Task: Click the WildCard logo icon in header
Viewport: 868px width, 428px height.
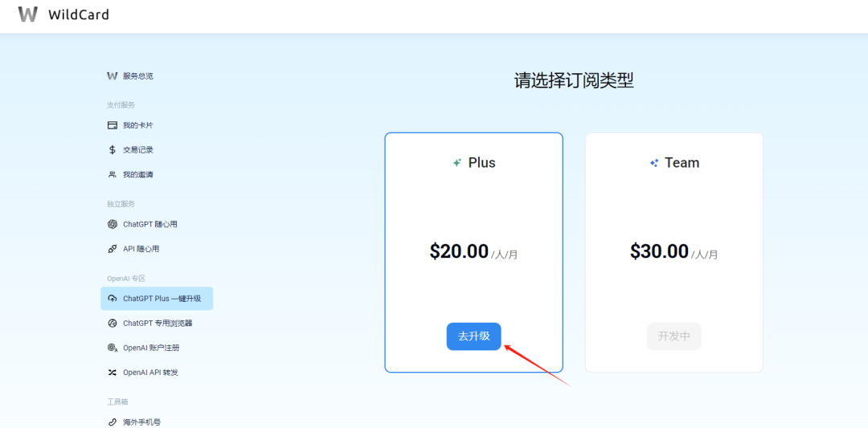Action: [x=28, y=14]
